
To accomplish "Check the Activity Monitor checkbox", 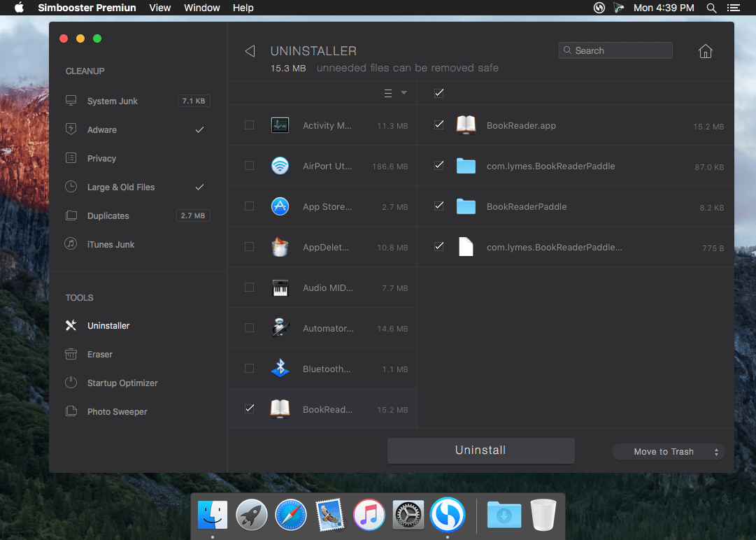I will (x=249, y=125).
